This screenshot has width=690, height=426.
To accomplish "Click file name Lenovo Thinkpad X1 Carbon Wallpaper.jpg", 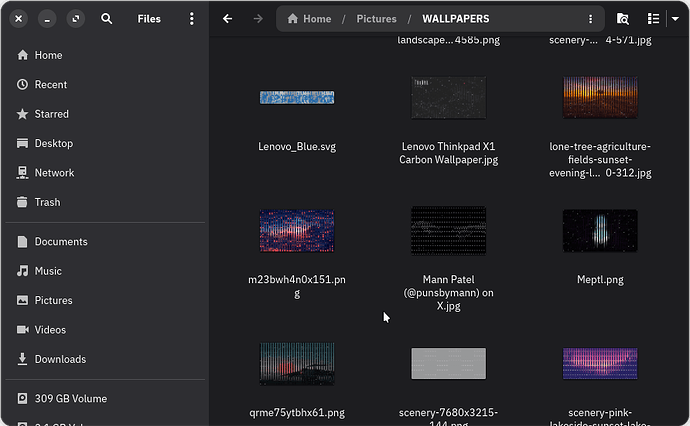I will pyautogui.click(x=448, y=153).
